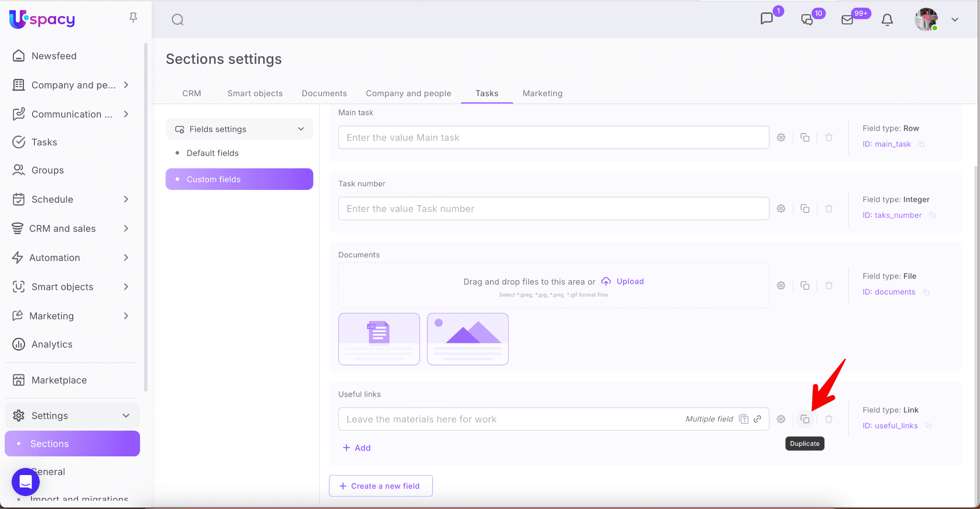The image size is (980, 509).
Task: Open the mail inbox icon
Action: pyautogui.click(x=847, y=20)
